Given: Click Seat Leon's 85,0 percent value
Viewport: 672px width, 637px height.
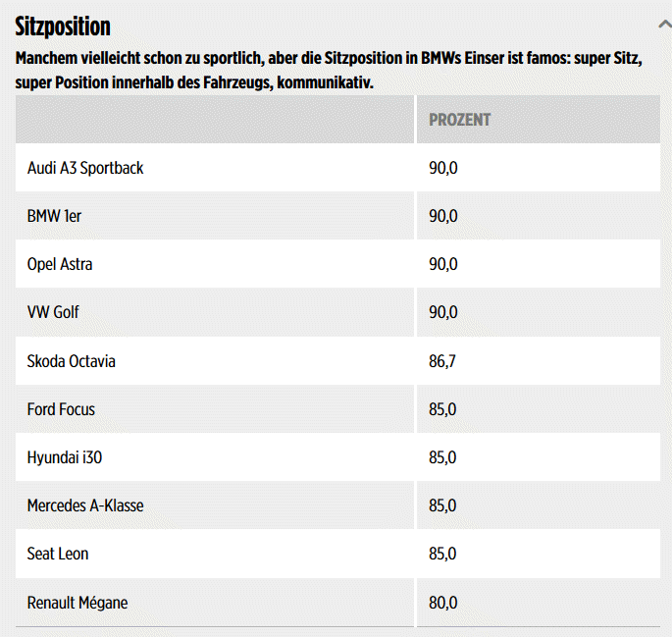Looking at the screenshot, I should (x=443, y=554).
